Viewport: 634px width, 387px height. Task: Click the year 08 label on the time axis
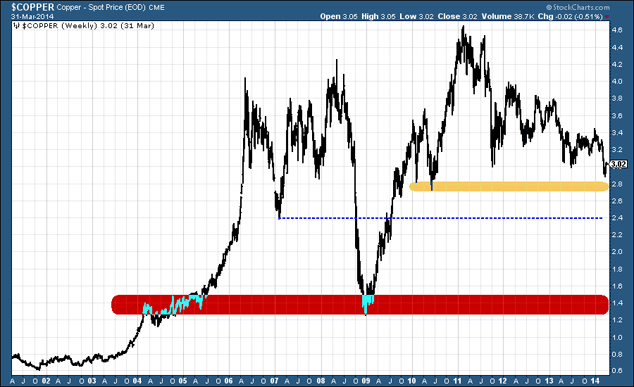coord(321,381)
